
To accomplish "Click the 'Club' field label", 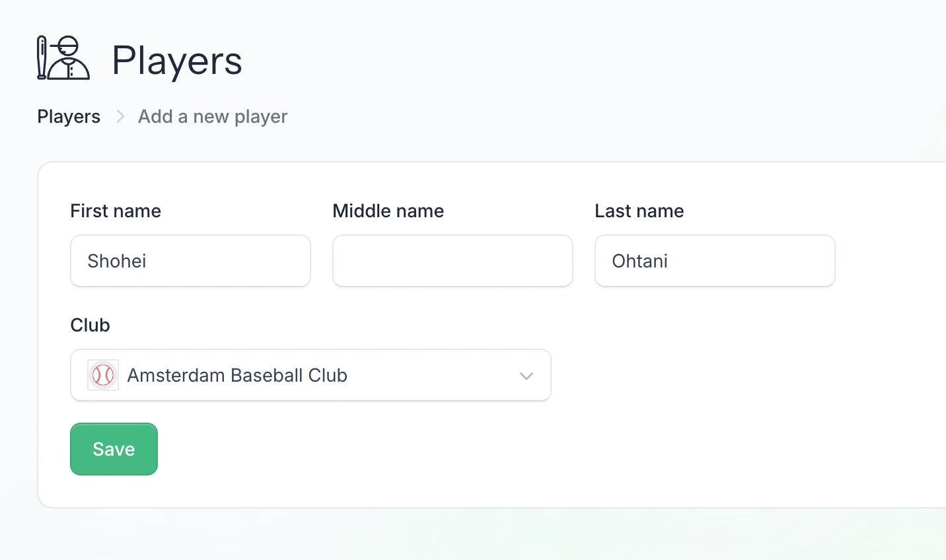I will coord(91,326).
